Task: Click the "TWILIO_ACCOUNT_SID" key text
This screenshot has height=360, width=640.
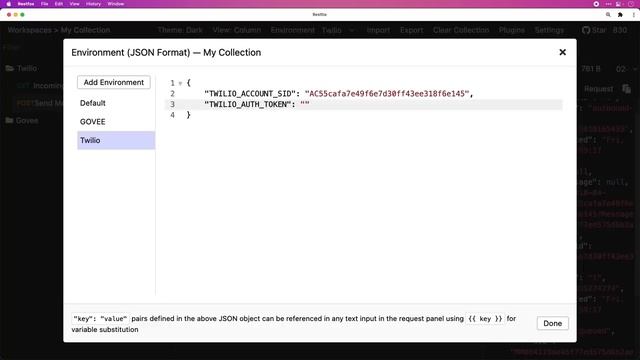Action: click(x=249, y=94)
